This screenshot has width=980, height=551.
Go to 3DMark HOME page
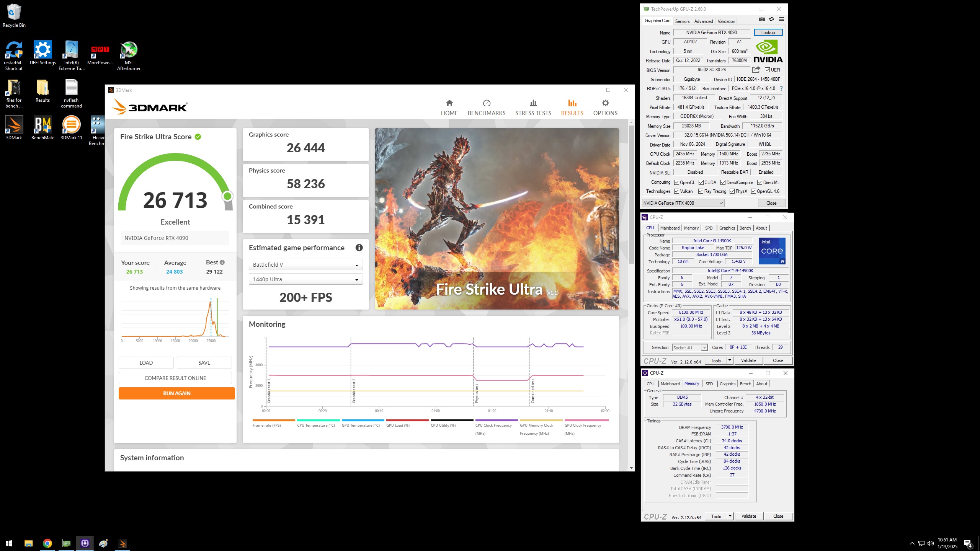point(449,108)
